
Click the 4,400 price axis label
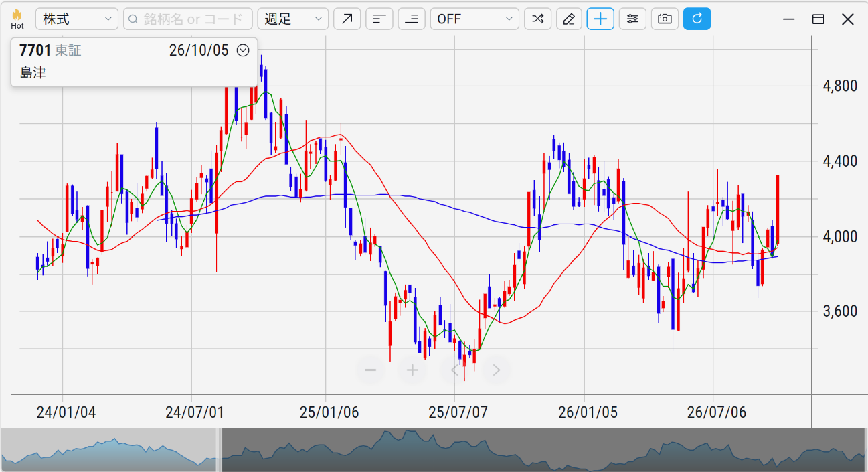pos(841,161)
